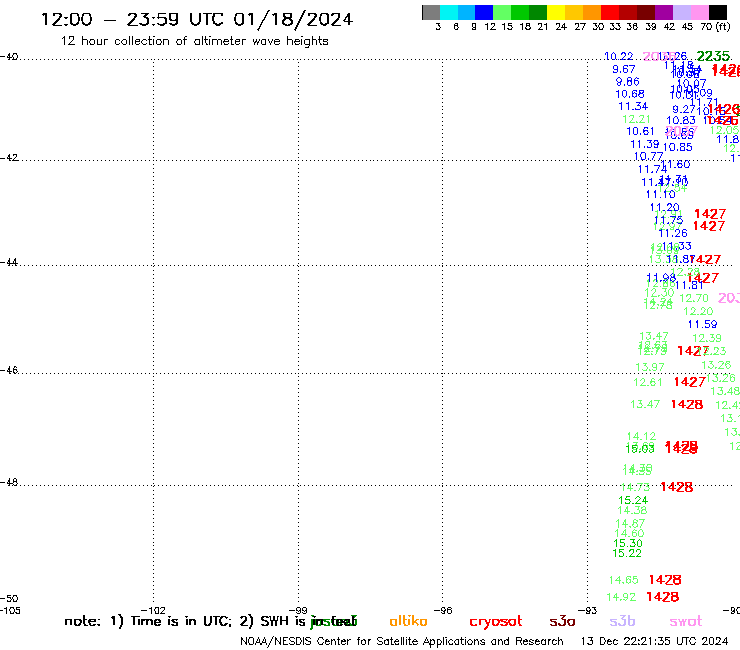Click the green 2235 time label
Screen dimensions: 740x650
point(714,56)
